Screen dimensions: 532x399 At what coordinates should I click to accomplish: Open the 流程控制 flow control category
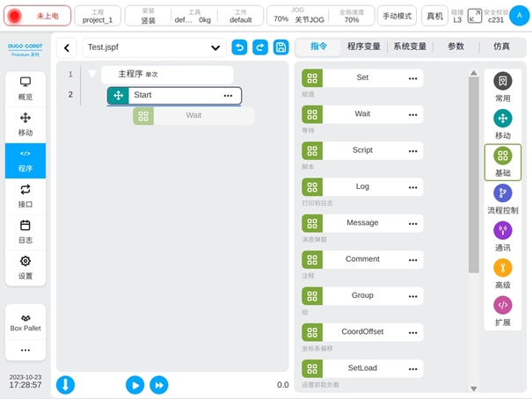point(502,193)
